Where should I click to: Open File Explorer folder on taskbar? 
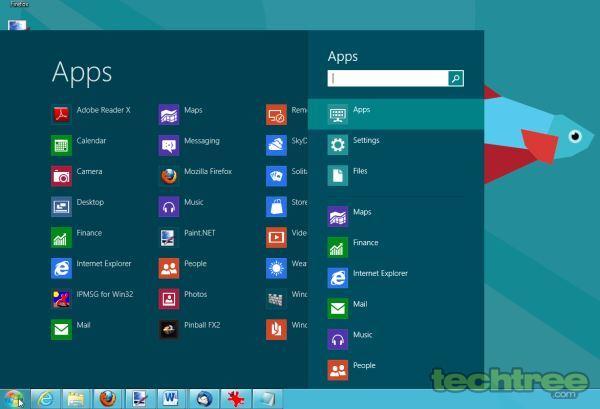76,399
